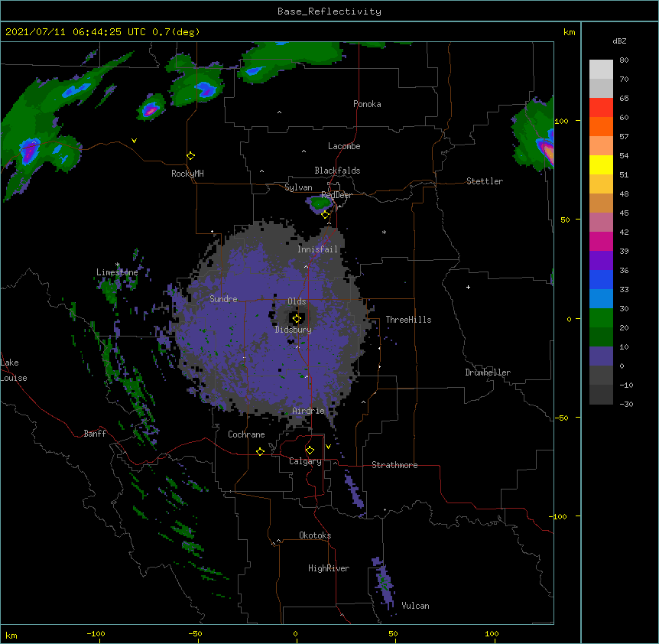Select the Limestone label
This screenshot has width=659, height=644.
click(117, 272)
